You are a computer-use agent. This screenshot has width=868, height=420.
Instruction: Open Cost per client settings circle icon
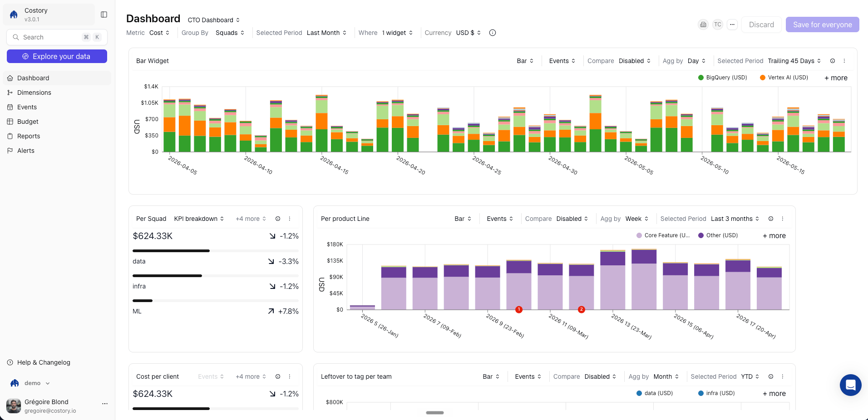pyautogui.click(x=278, y=376)
